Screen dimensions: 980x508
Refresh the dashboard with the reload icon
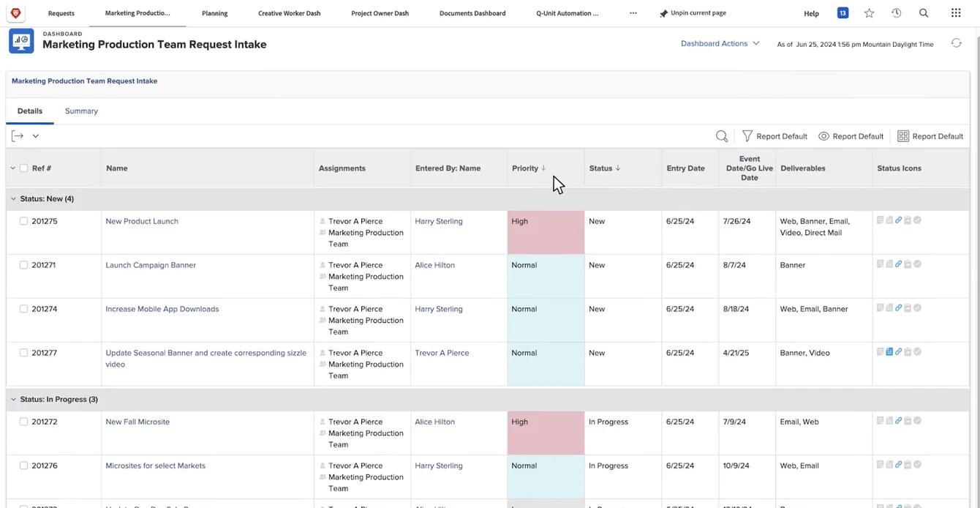(x=956, y=43)
